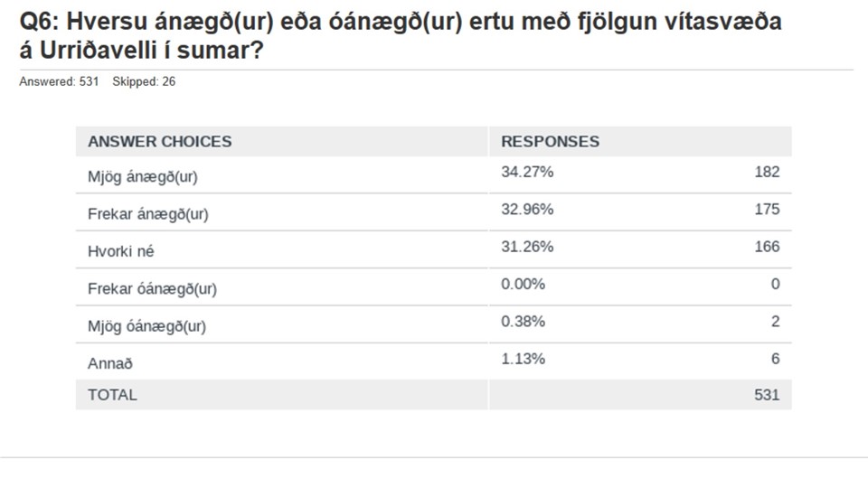Select the 'Answered: 531' label
The height and width of the screenshot is (488, 868).
[x=59, y=81]
